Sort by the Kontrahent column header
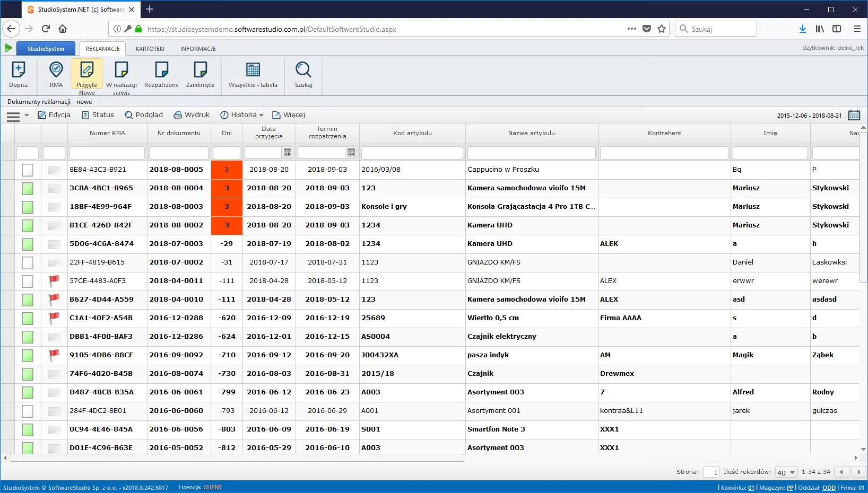 tap(664, 133)
